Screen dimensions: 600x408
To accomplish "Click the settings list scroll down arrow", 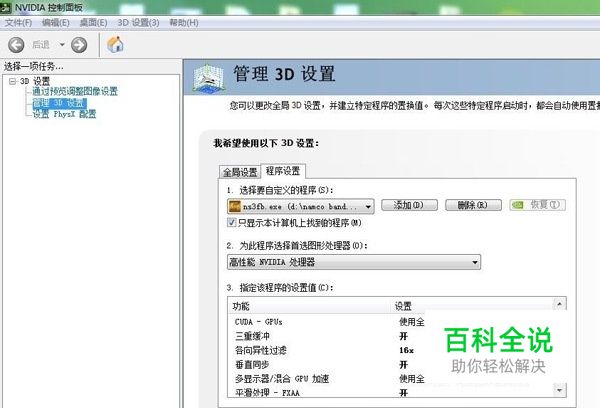I will click(x=559, y=390).
